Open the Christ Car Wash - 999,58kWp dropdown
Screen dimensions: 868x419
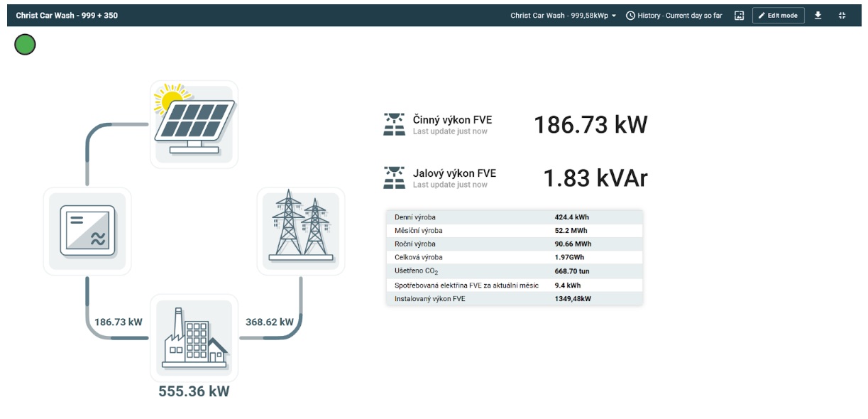tap(564, 16)
